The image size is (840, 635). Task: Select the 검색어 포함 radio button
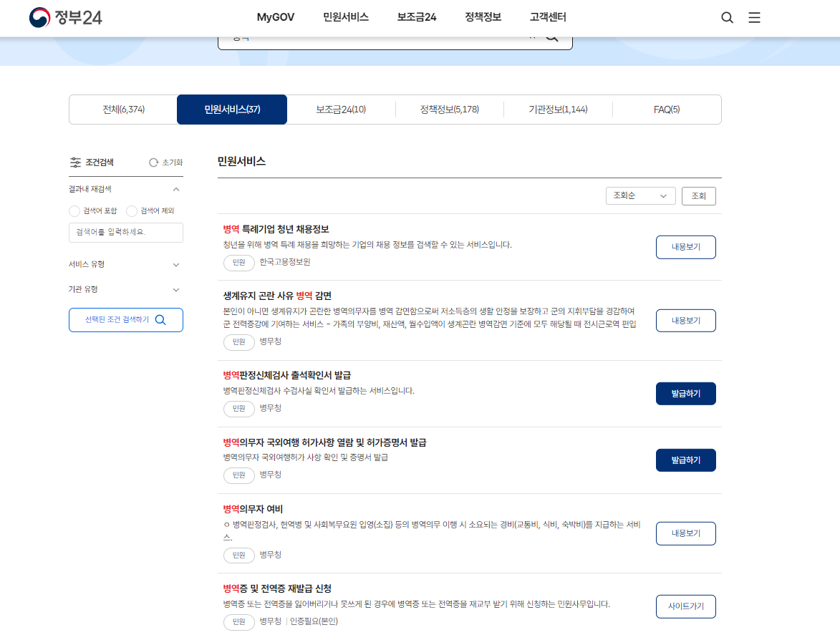pyautogui.click(x=74, y=210)
